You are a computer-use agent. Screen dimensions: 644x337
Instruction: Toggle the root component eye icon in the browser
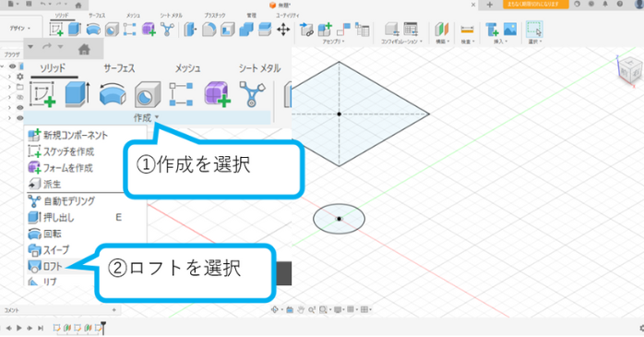[x=12, y=66]
